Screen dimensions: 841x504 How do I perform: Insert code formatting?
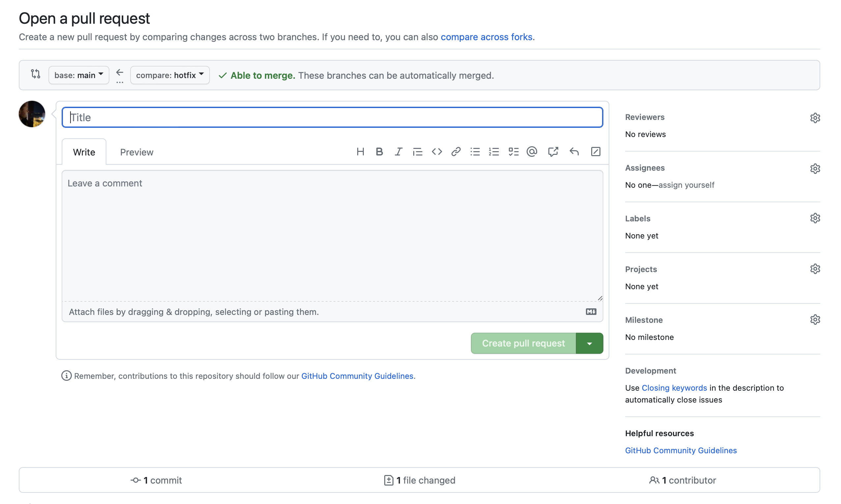click(x=437, y=152)
